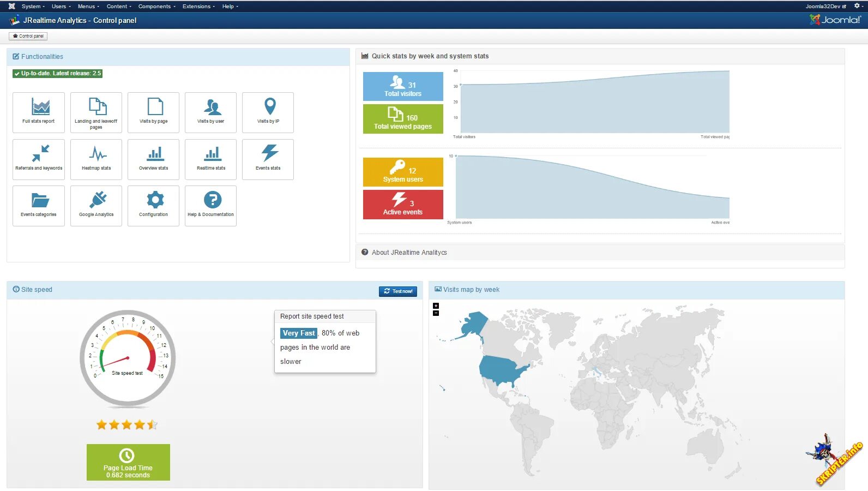This screenshot has height=491, width=868.
Task: Click the United States on the map
Action: 503,370
